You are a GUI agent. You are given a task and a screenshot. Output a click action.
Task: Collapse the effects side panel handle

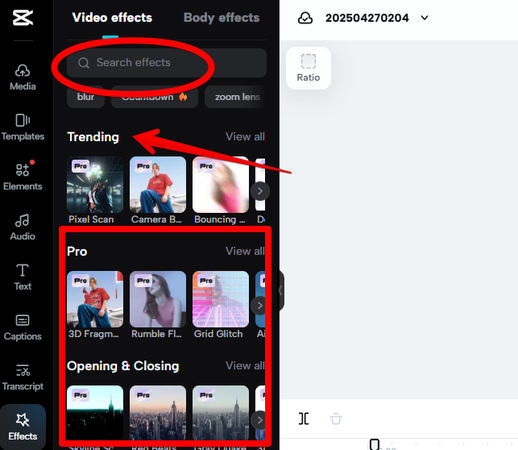[281, 291]
